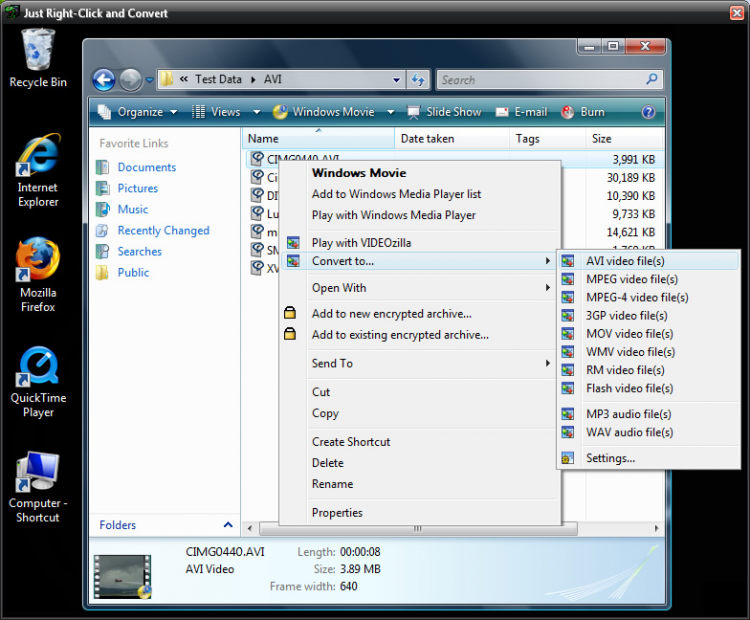
Task: Sort by the Size column header
Action: click(624, 139)
